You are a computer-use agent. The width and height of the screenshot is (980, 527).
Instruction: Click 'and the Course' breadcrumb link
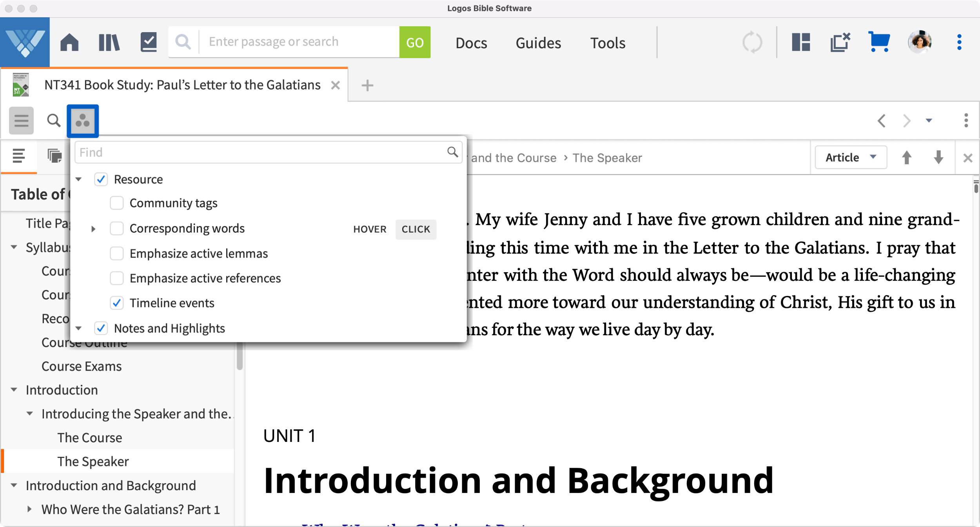514,158
